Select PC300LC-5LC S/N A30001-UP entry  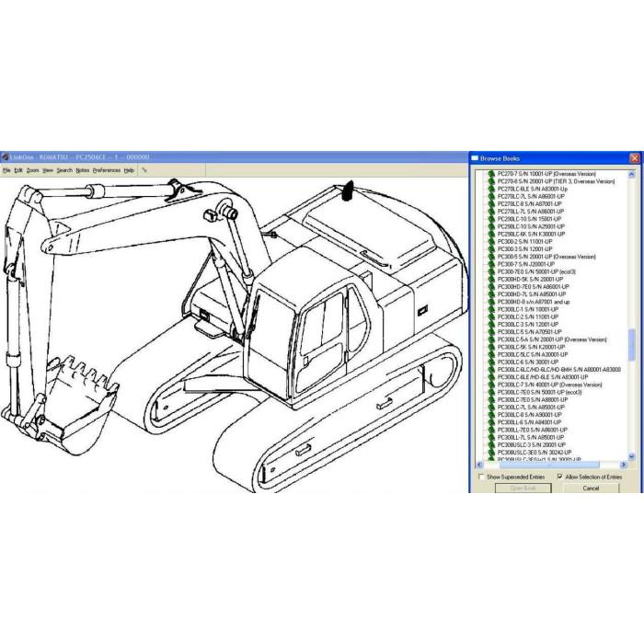point(533,354)
